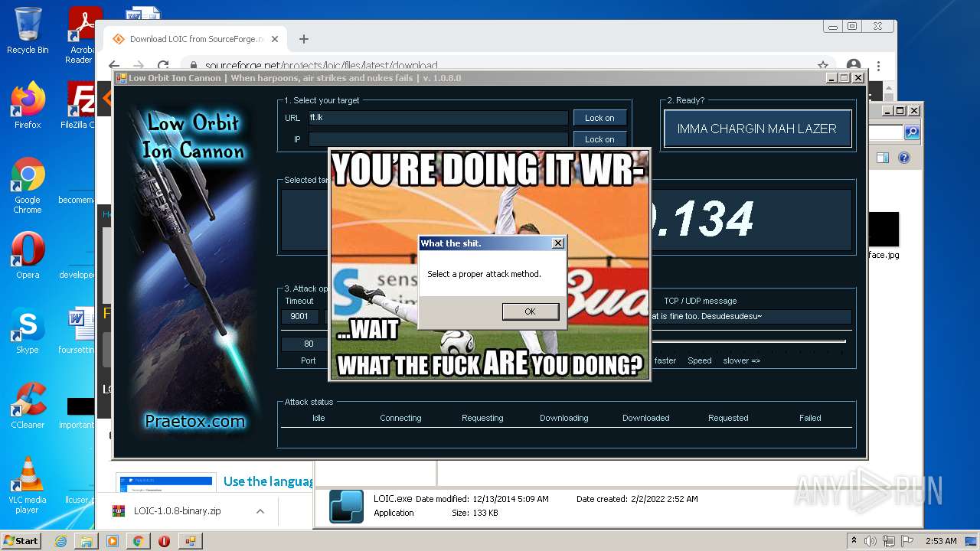The image size is (980, 551).
Task: Open the Chrome three-dot menu
Action: pyautogui.click(x=879, y=66)
